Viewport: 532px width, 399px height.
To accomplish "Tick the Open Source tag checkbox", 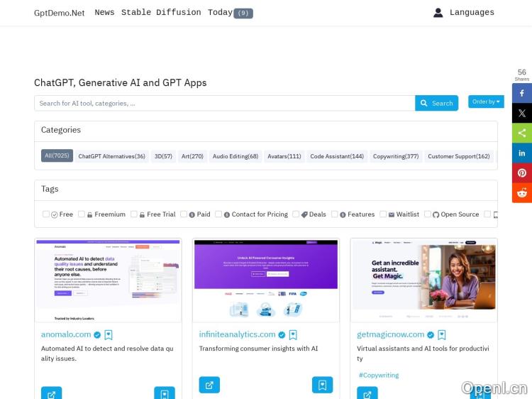I will click(428, 214).
